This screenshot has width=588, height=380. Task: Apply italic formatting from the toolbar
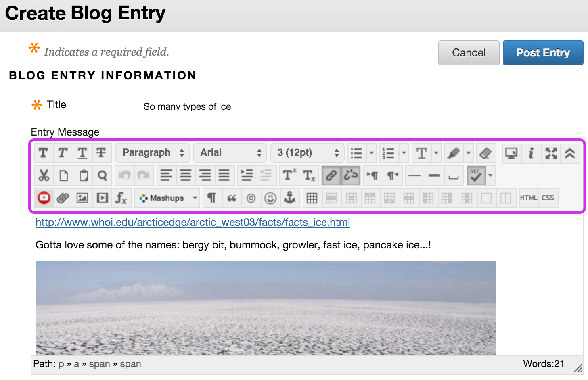pos(63,153)
